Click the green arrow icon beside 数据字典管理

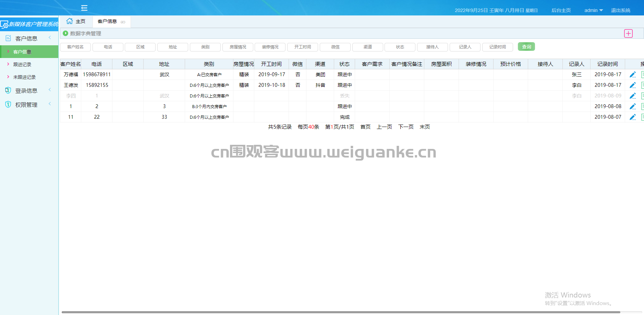65,33
